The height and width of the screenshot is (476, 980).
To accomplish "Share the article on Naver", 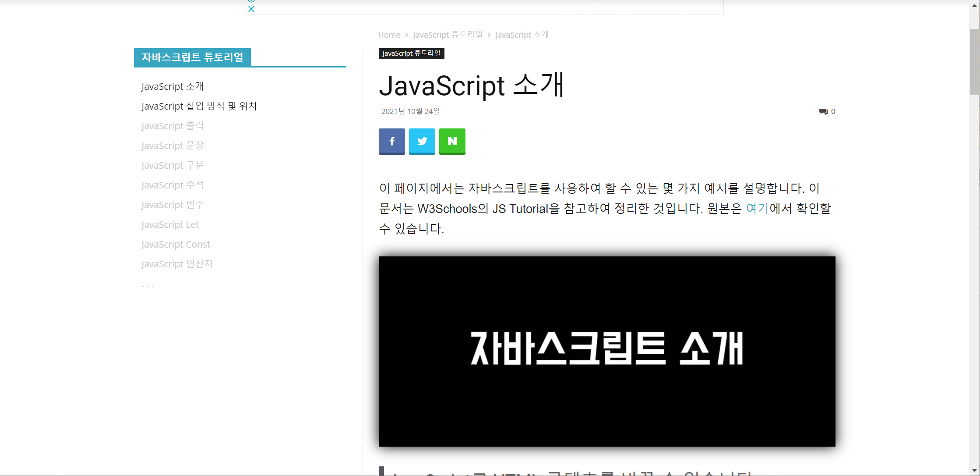I will tap(452, 141).
